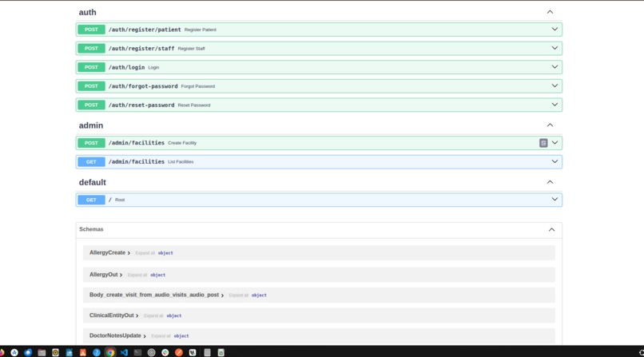
Task: Click the POST badge for /admin/facilities
Action: tap(91, 143)
